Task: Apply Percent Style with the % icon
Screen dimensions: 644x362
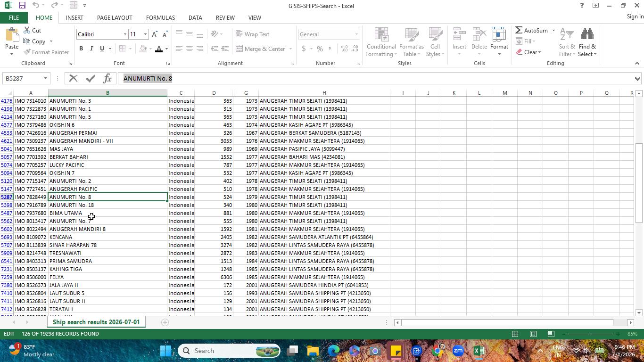Action: [320, 49]
